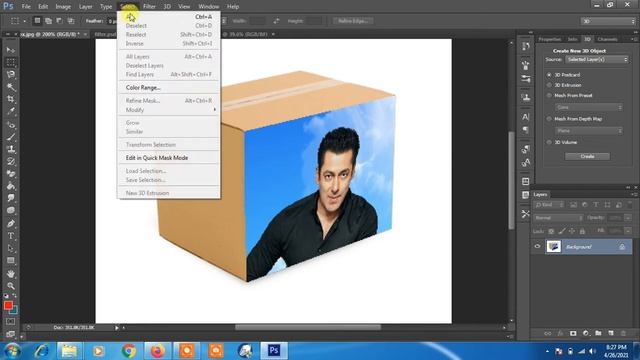Click the background color swatch
The height and width of the screenshot is (360, 640).
tap(14, 311)
